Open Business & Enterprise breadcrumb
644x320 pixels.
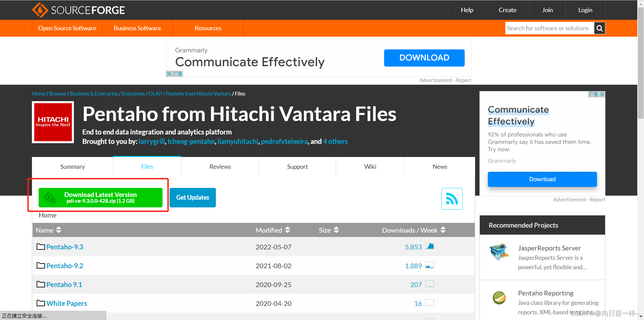94,94
